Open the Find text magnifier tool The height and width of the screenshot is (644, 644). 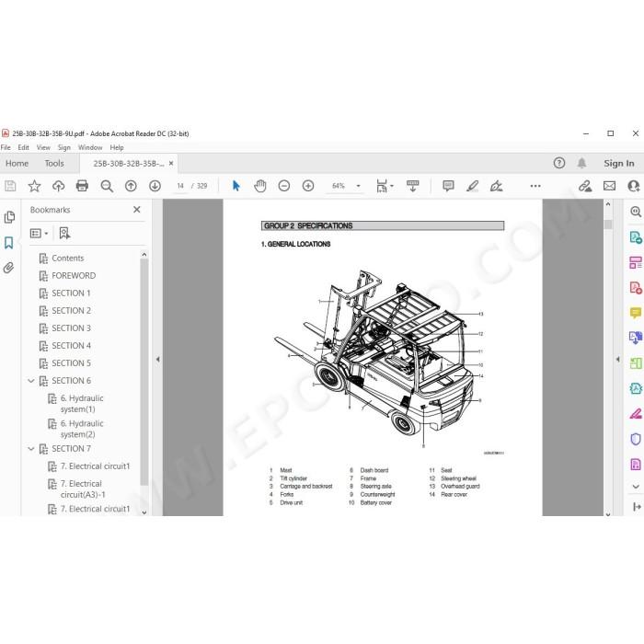[107, 186]
